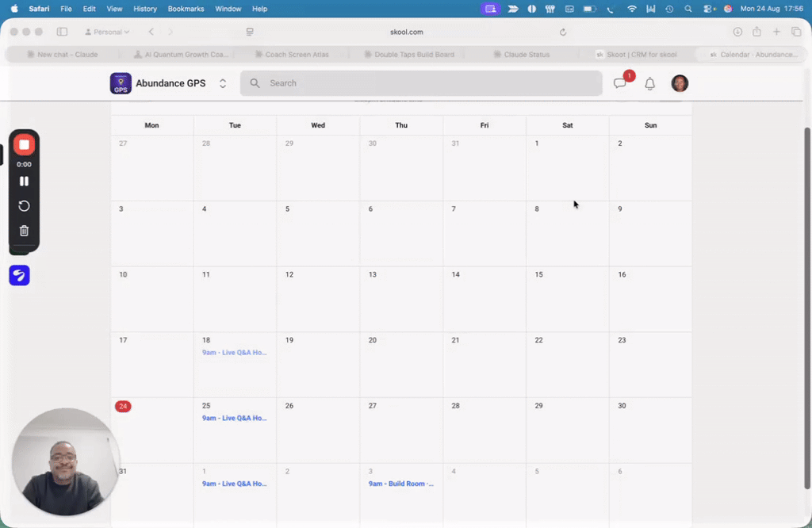Open the page reader icon
The height and width of the screenshot is (528, 812).
pos(250,32)
